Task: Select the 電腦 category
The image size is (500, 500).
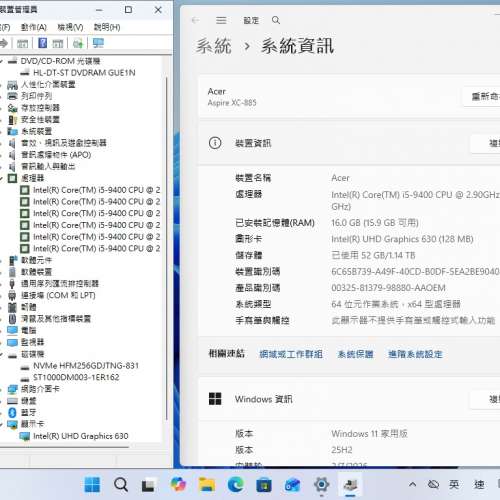Action: pyautogui.click(x=29, y=330)
